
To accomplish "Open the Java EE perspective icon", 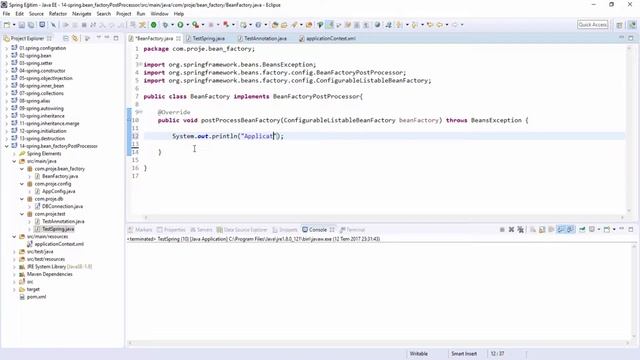I will pyautogui.click(x=632, y=25).
